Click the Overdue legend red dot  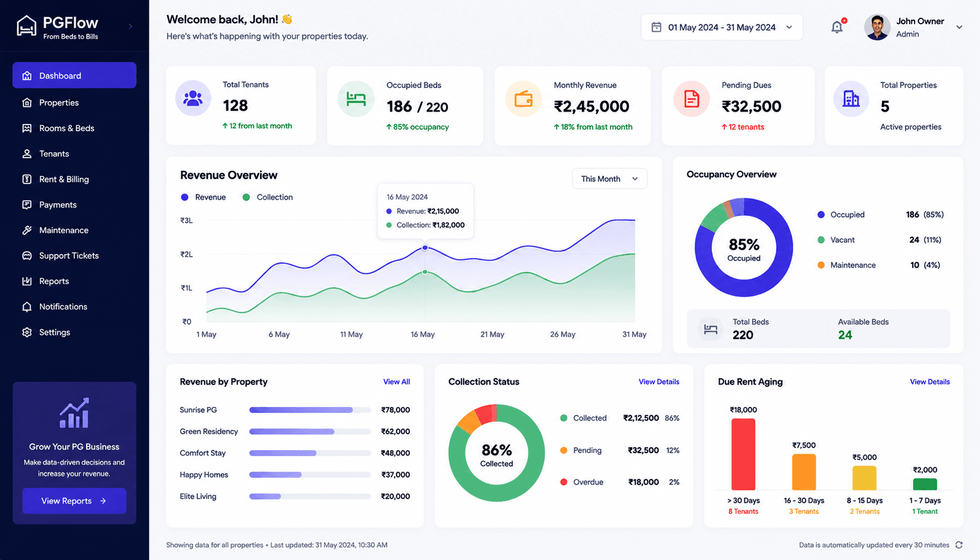[564, 482]
